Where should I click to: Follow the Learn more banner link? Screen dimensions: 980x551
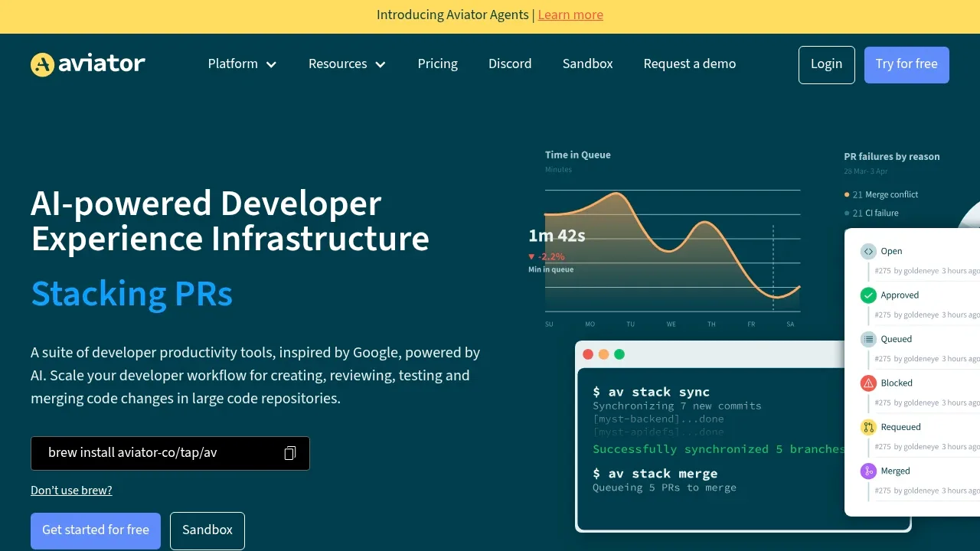[570, 15]
